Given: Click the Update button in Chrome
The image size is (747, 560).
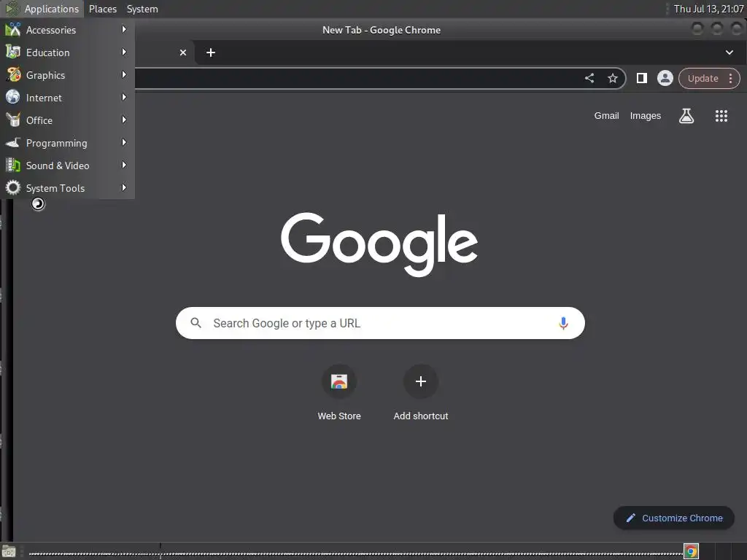Looking at the screenshot, I should point(703,79).
